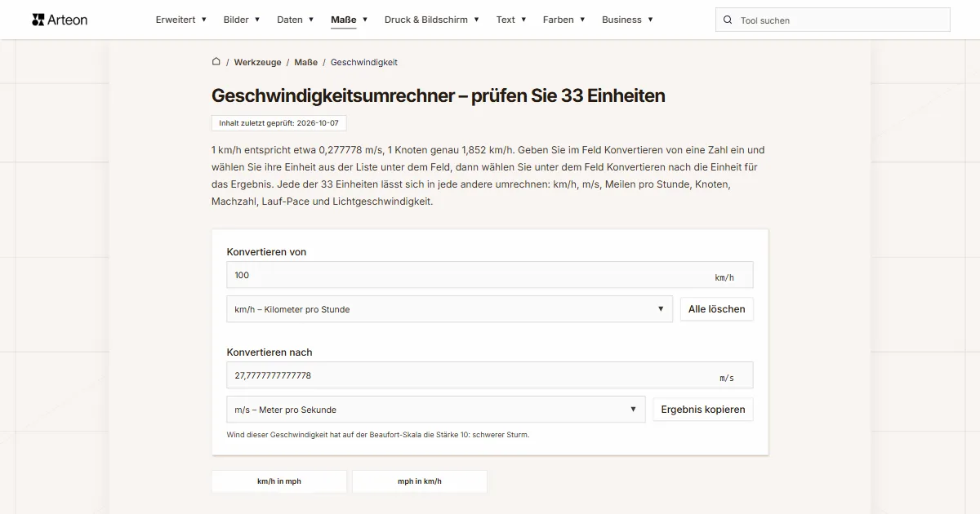980x514 pixels.
Task: Follow the Werkzeuge breadcrumb link
Action: [257, 62]
